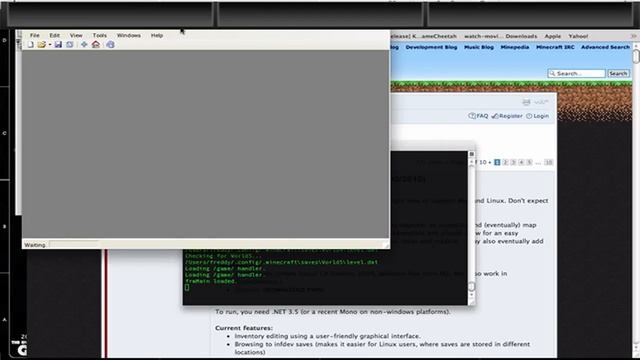The image size is (640, 360).
Task: Click the Open folder toolbar icon
Action: [41, 44]
